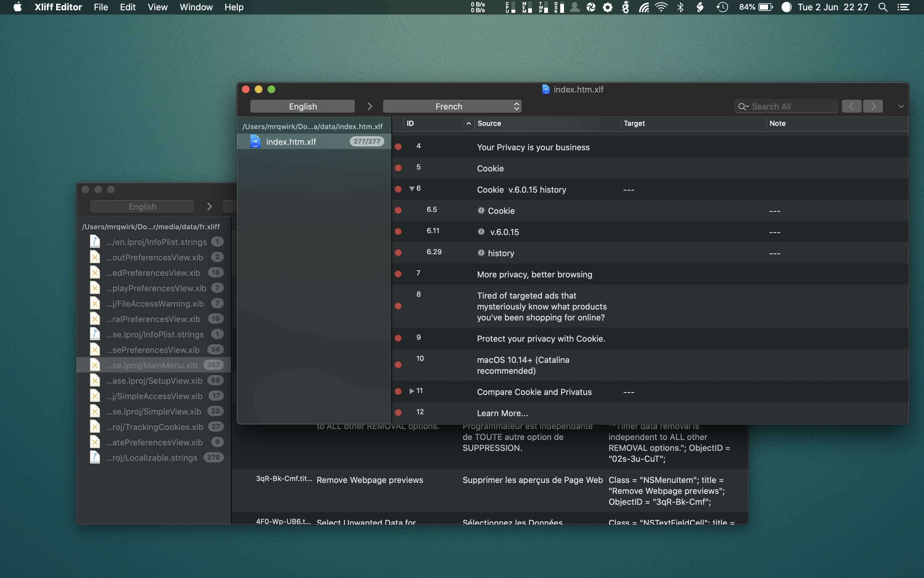Open the Help menu
This screenshot has height=578, width=924.
coord(234,7)
